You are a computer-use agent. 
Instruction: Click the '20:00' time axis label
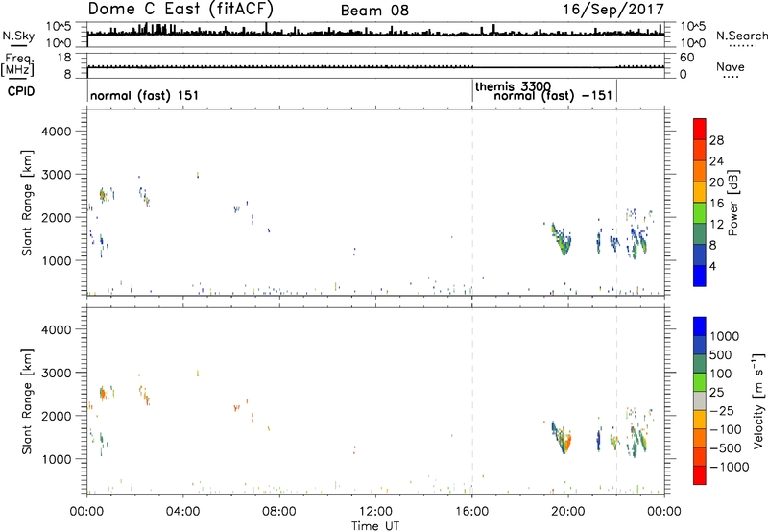click(x=567, y=512)
